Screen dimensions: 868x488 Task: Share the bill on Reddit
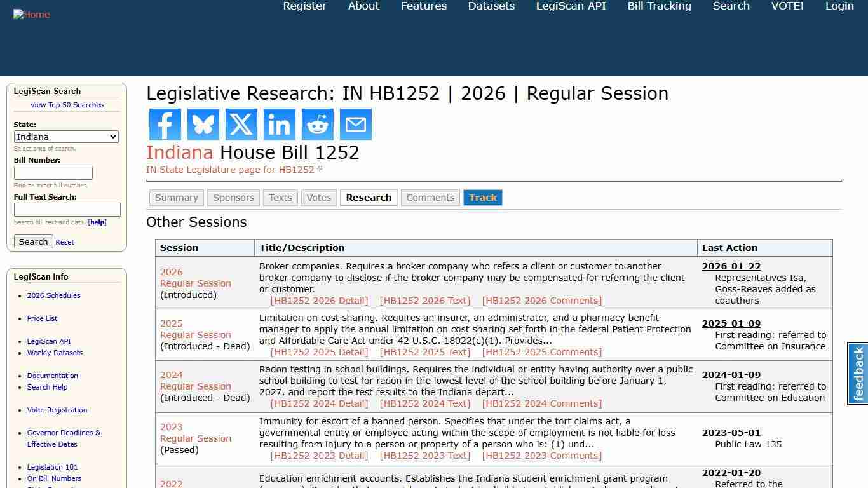click(317, 124)
